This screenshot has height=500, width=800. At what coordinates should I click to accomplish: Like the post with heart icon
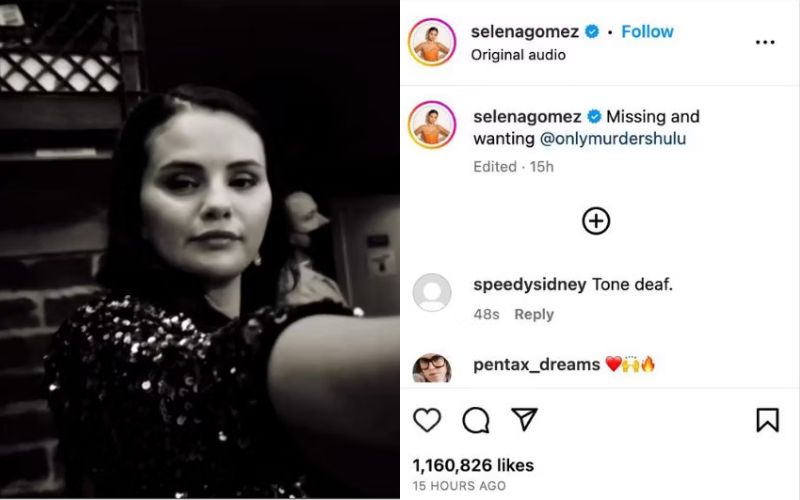(427, 420)
